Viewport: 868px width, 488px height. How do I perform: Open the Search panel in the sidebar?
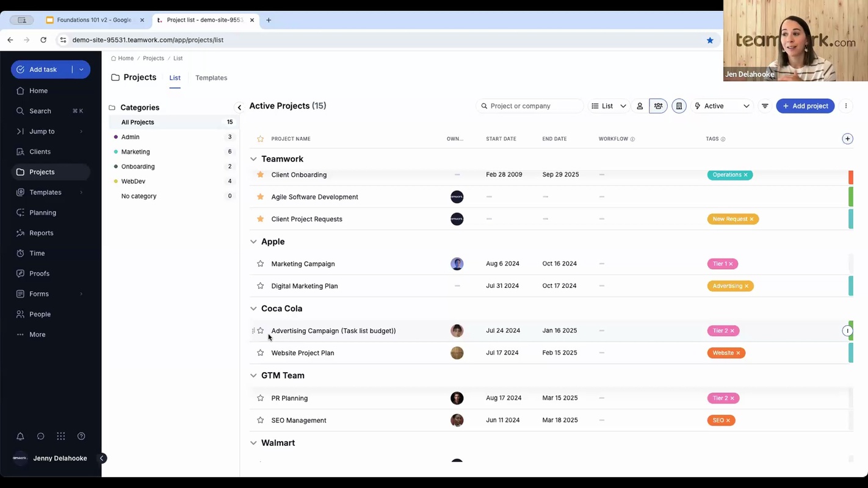click(40, 110)
